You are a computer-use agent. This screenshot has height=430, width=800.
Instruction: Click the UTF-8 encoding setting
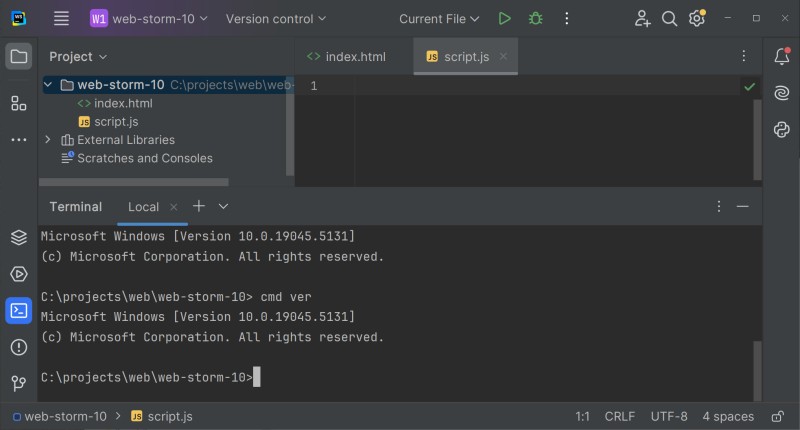[x=669, y=416]
